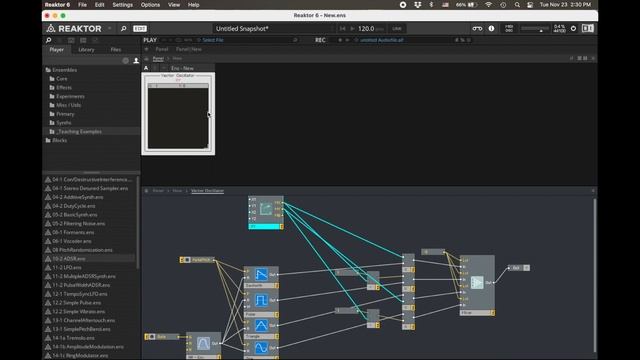Click the Spotlight search icon in the menu bar

517,5
